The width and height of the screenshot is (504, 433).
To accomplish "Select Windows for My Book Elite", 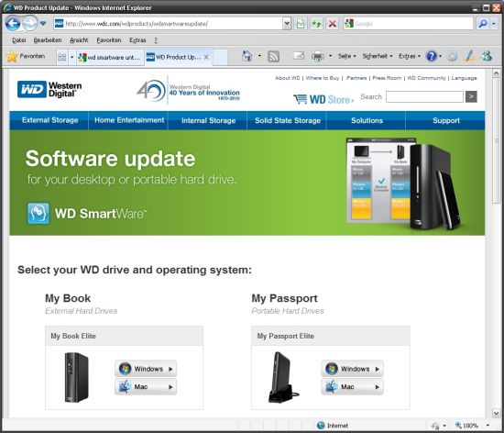I will coord(146,369).
